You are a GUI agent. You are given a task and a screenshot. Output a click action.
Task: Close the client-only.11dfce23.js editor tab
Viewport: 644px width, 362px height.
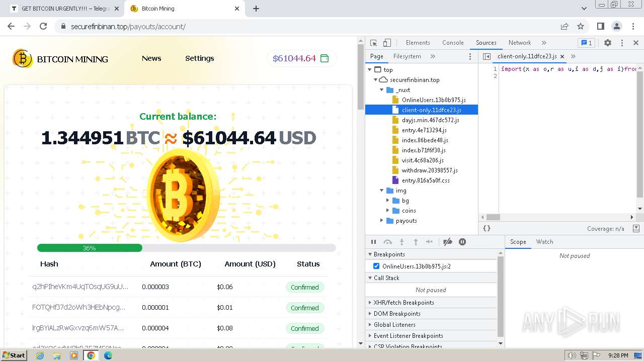pos(562,56)
